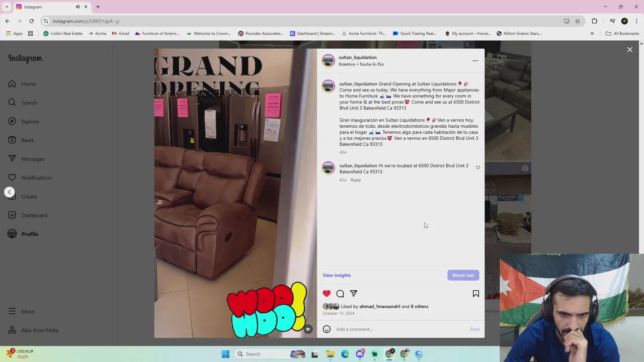Go back in Chrome browser
Image resolution: width=644 pixels, height=362 pixels.
[7, 21]
